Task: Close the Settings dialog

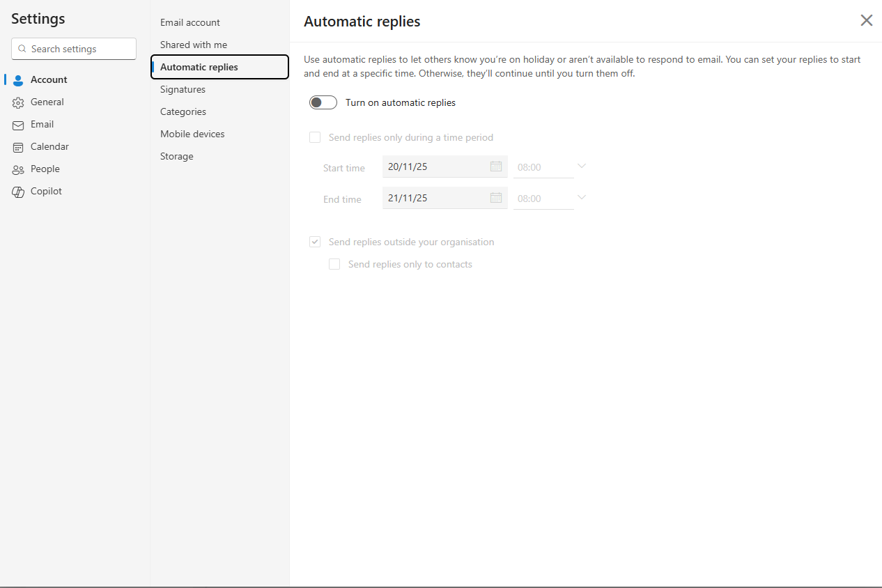Action: coord(866,20)
